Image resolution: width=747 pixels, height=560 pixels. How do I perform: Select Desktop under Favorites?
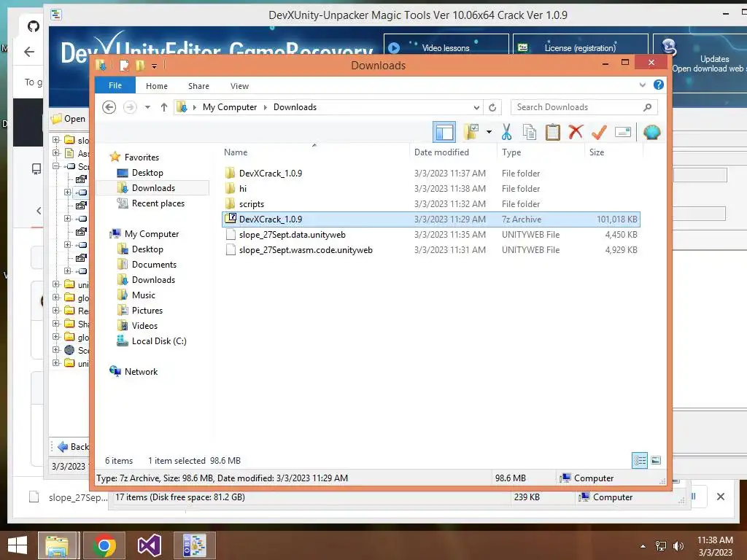(147, 172)
